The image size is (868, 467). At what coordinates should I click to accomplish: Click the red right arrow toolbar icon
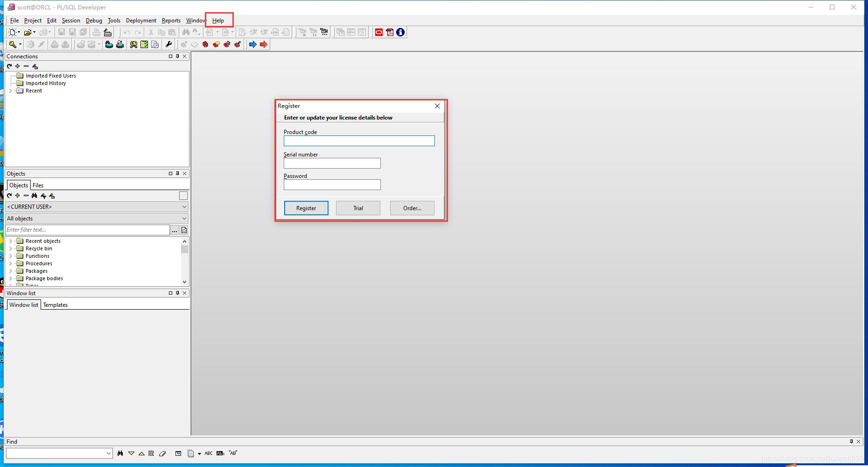coord(264,44)
